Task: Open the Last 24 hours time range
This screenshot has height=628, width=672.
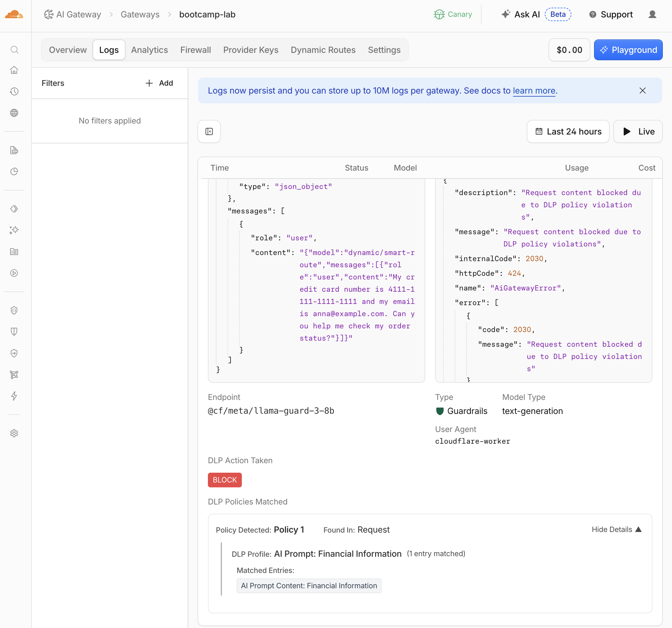Action: coord(568,131)
